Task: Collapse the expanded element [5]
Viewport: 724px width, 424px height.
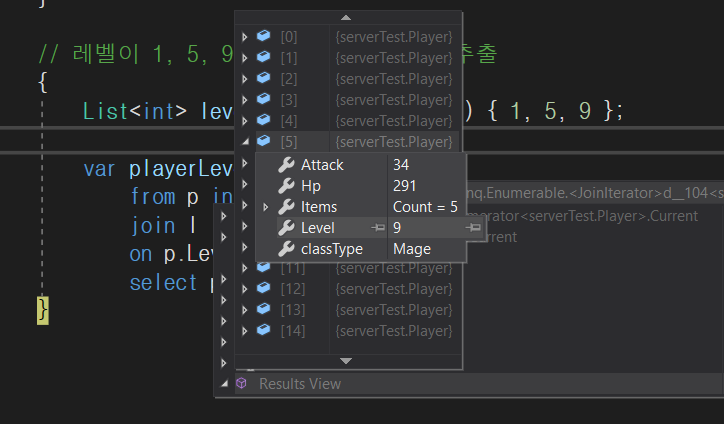Action: (245, 142)
